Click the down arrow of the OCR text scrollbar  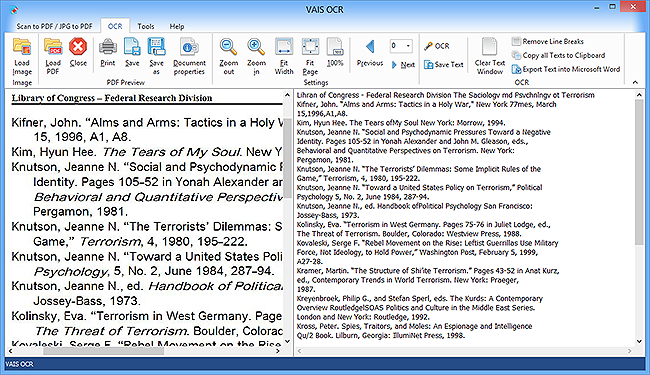click(x=639, y=342)
